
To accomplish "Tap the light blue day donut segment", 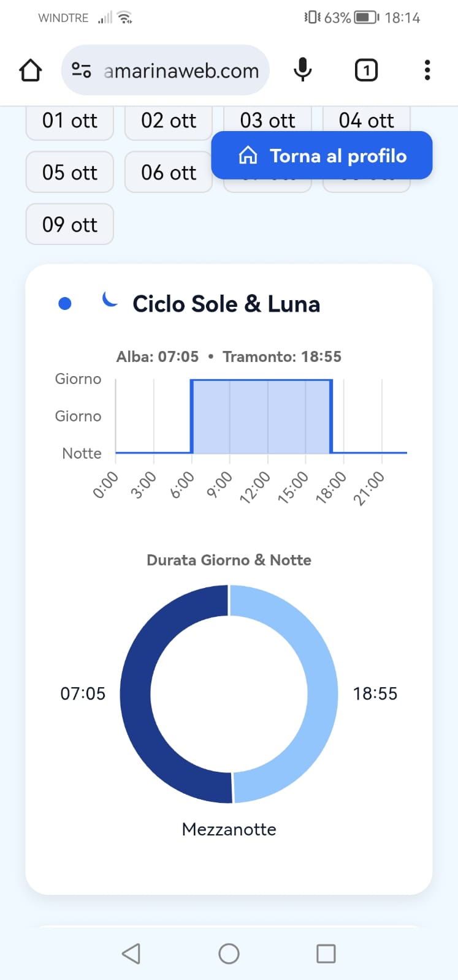I will click(322, 694).
